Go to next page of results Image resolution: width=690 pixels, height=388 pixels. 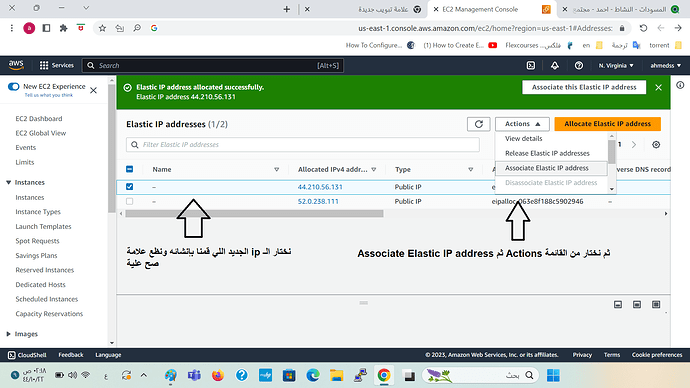(634, 144)
